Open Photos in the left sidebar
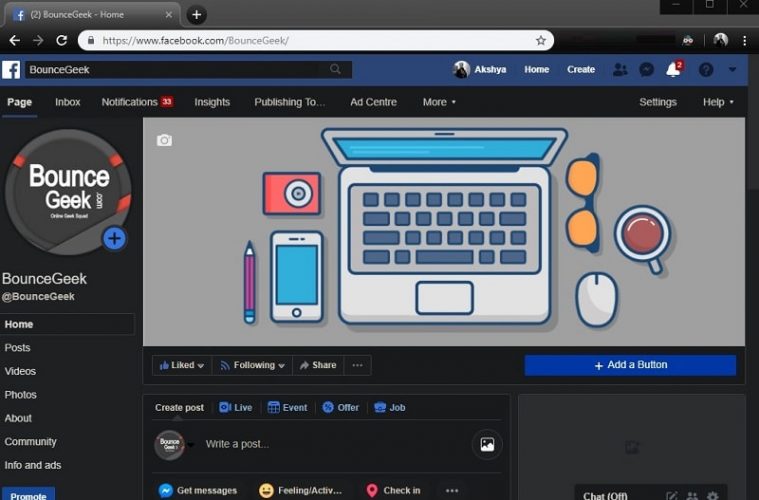The height and width of the screenshot is (500, 759). click(20, 394)
